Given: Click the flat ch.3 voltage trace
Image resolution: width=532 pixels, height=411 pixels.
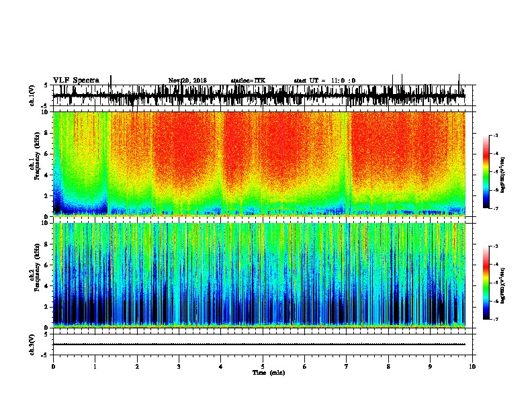Looking at the screenshot, I should click(259, 345).
